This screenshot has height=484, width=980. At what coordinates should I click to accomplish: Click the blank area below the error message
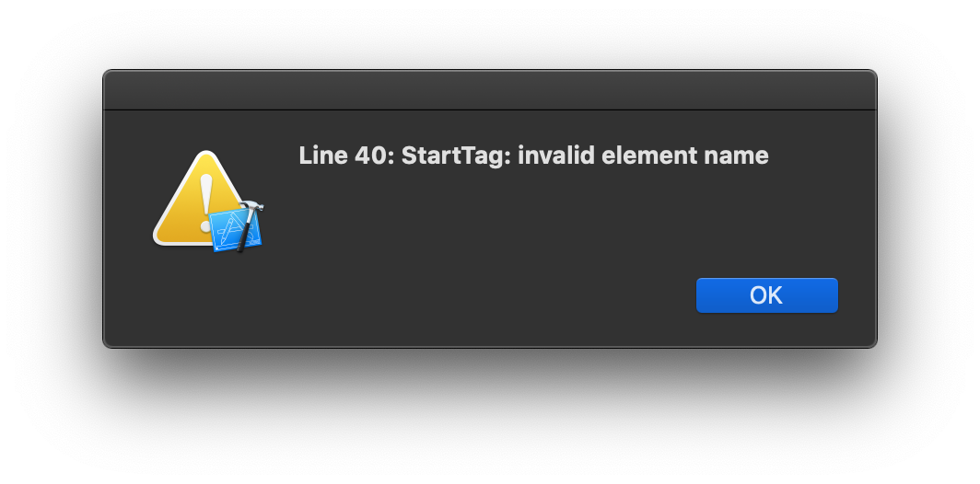pyautogui.click(x=534, y=219)
